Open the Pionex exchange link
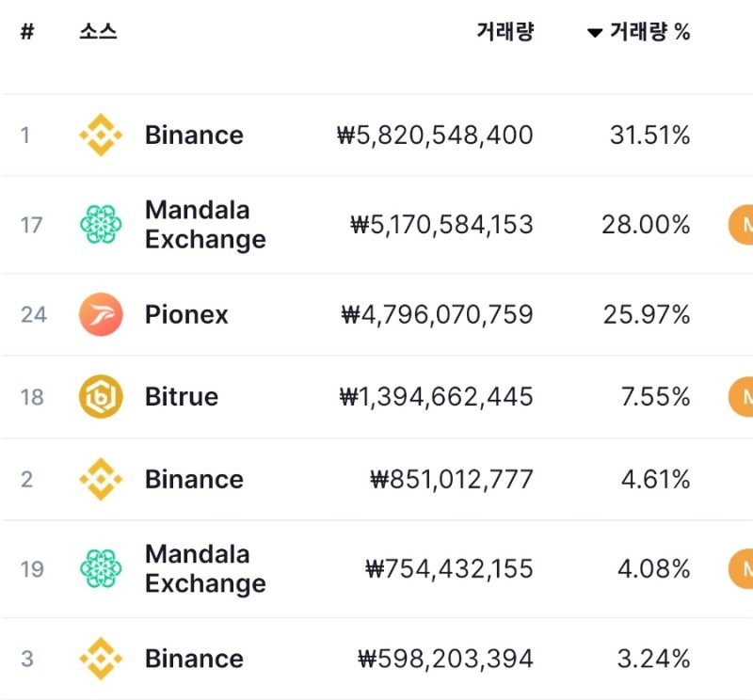Image resolution: width=753 pixels, height=700 pixels. coord(186,315)
